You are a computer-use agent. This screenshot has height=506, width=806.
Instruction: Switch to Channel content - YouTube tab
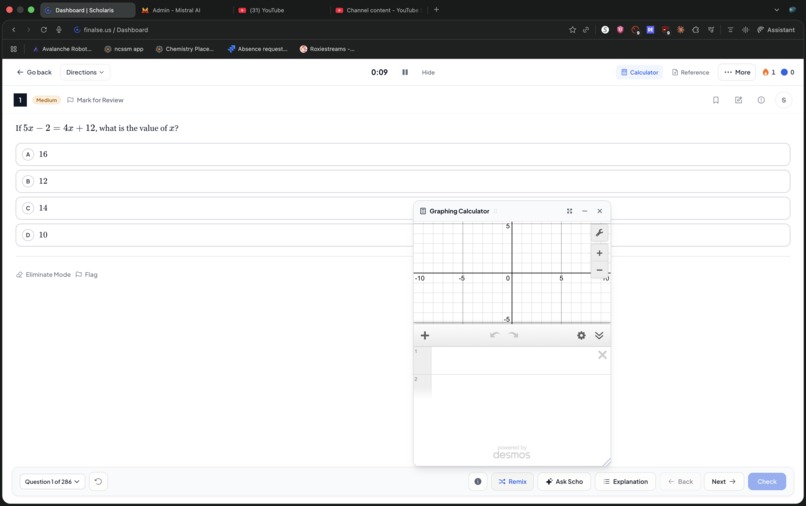[x=380, y=10]
